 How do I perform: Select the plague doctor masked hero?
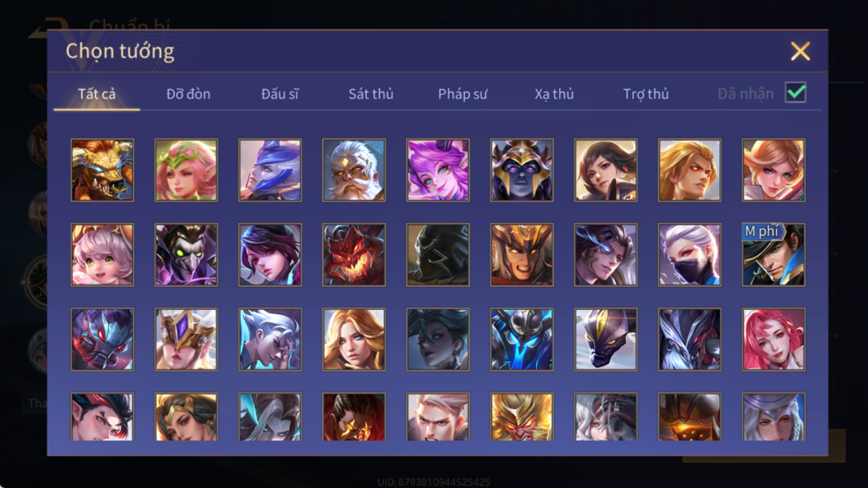coord(186,255)
